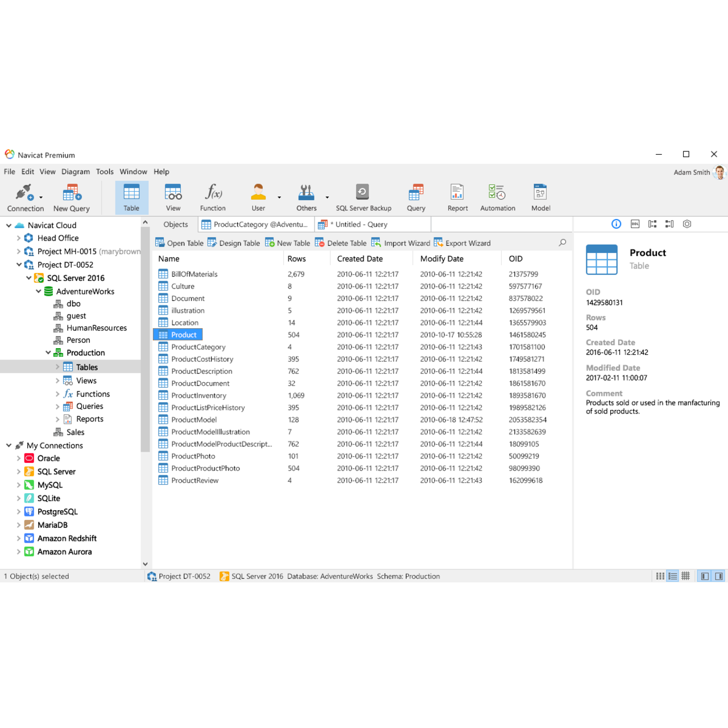Open the dropdown arrow beside Others
728x728 pixels.
(x=327, y=198)
